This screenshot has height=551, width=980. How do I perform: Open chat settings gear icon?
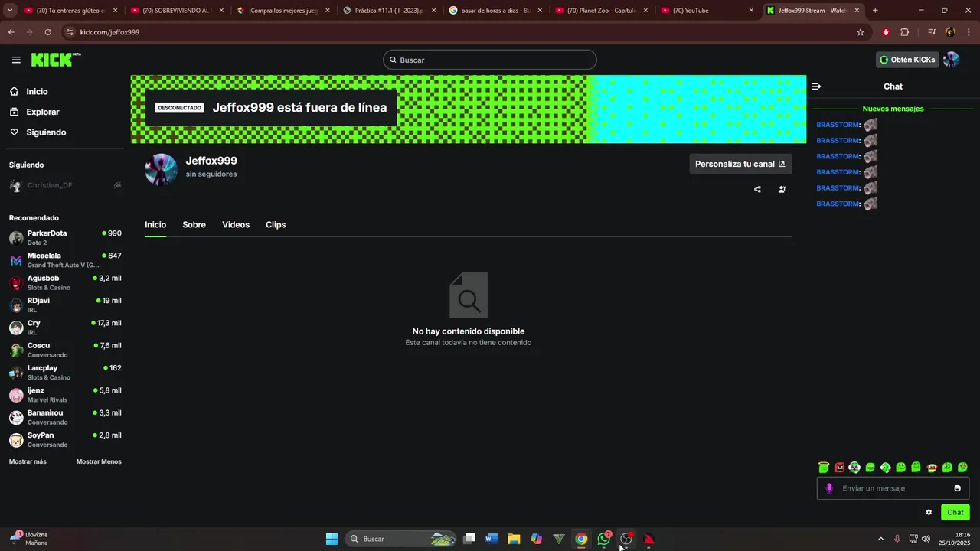pos(929,513)
